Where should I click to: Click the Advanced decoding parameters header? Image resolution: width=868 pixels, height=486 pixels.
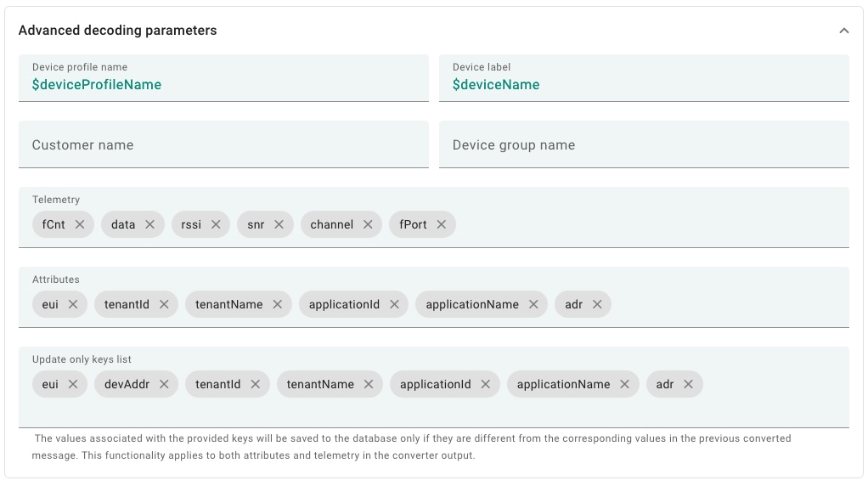click(118, 31)
